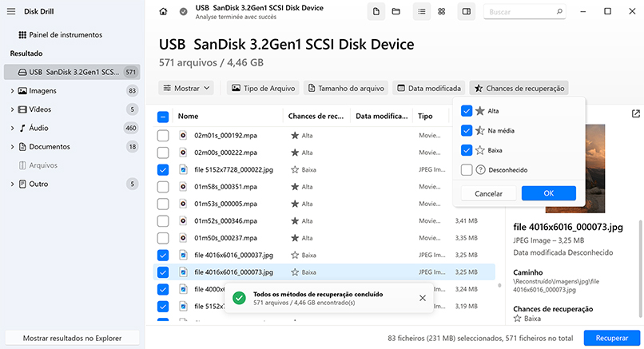Open Tipo de Arquivo filter
Screen dimensions: 644x349
264,88
